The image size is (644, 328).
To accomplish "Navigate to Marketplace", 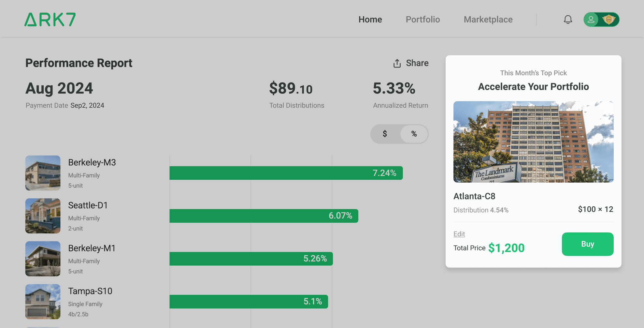I will tap(488, 20).
